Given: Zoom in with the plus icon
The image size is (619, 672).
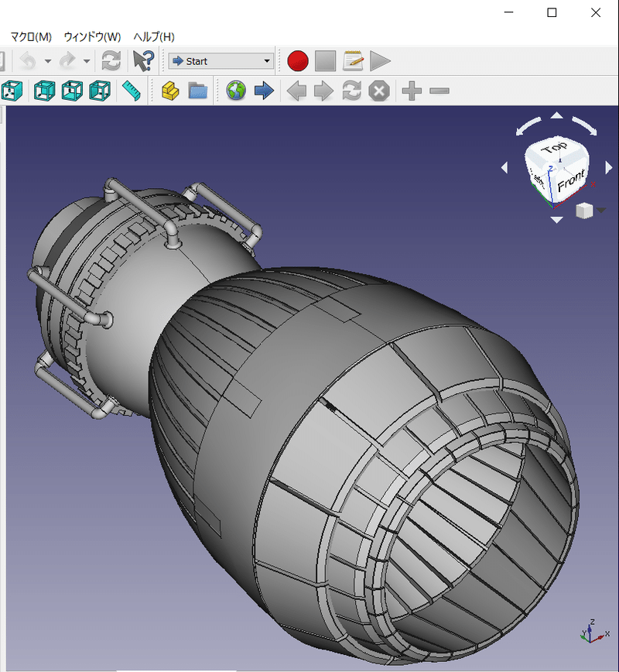Looking at the screenshot, I should tap(412, 91).
